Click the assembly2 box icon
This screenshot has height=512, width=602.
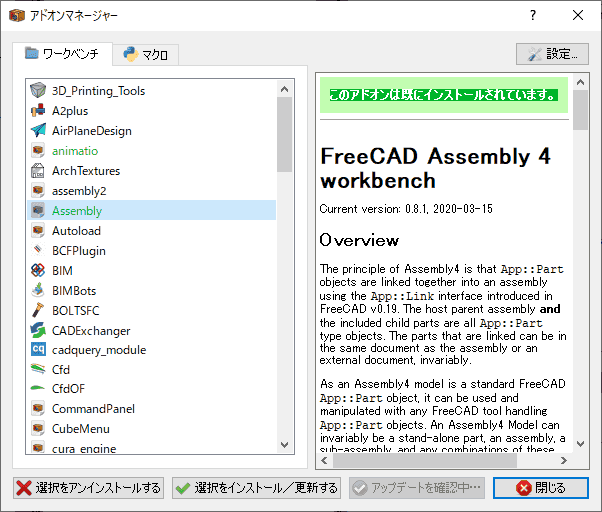point(38,190)
